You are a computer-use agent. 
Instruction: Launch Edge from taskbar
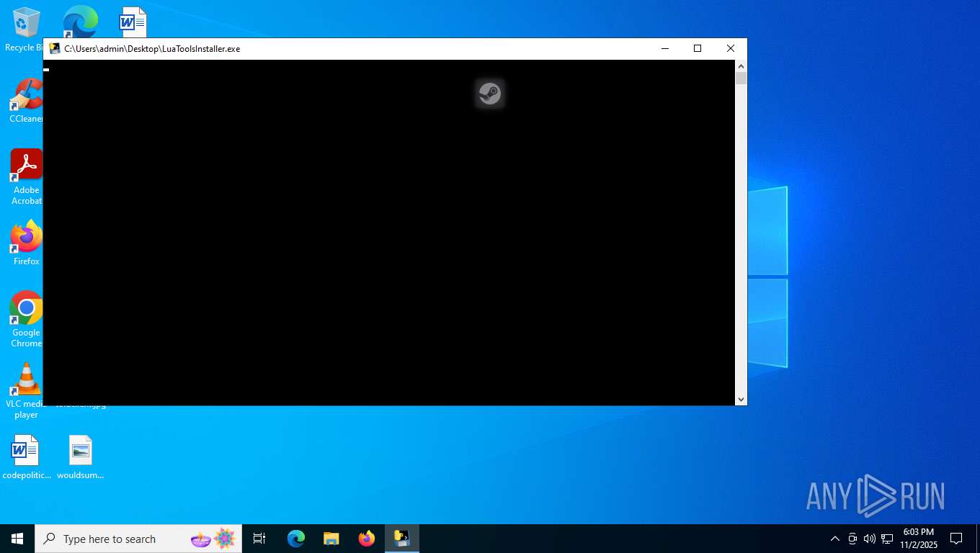click(x=295, y=539)
